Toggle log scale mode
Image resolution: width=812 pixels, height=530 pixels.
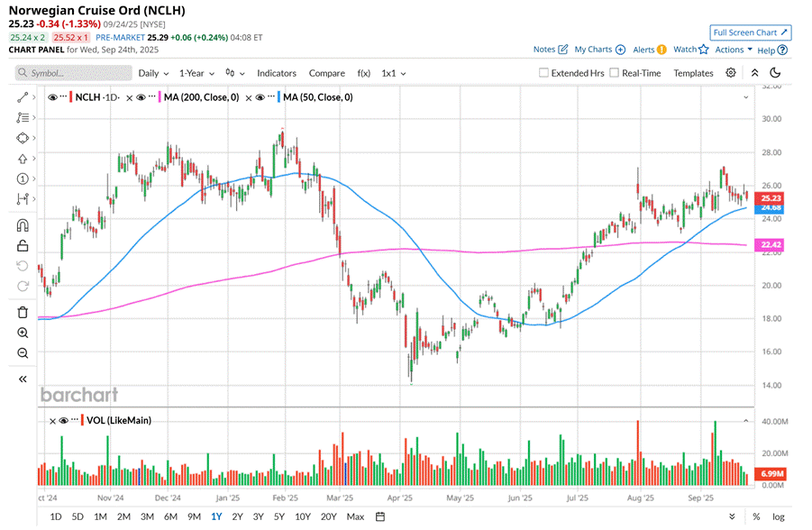pos(779,516)
